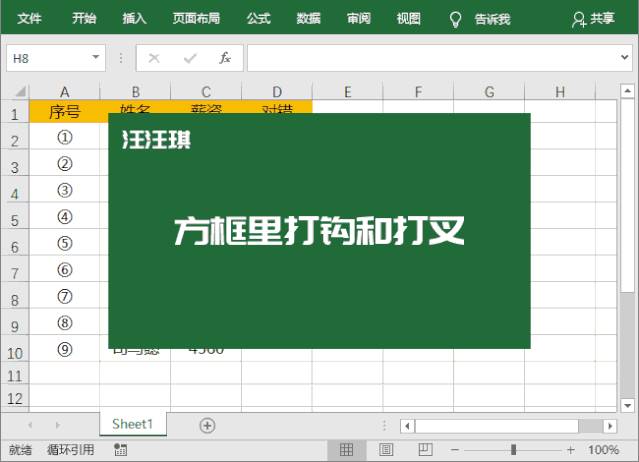The width and height of the screenshot is (639, 462).
Task: Select row 1 header
Action: [x=15, y=112]
